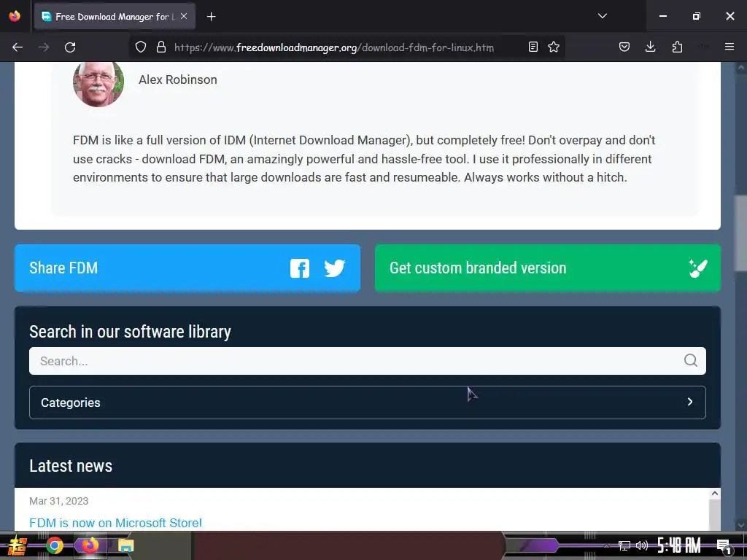The width and height of the screenshot is (747, 560).
Task: Click the Mar 31, 2023 news date
Action: [58, 501]
